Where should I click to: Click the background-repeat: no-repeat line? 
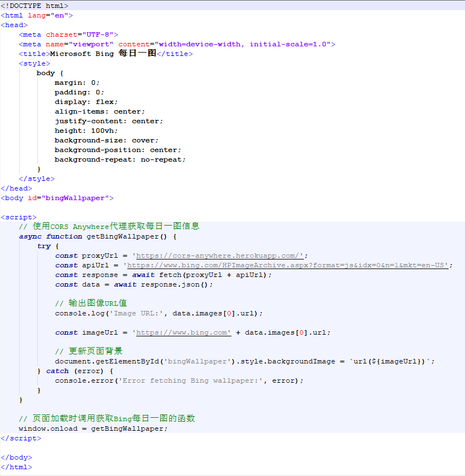point(120,159)
